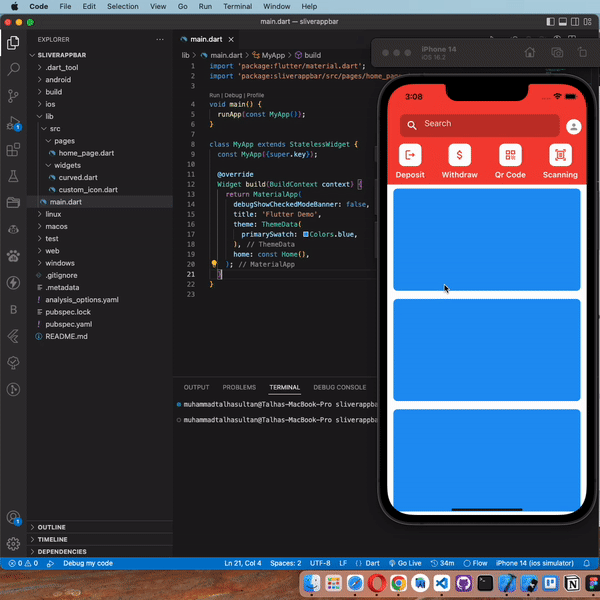Select iPhone 14 device in status bar
600x600 pixels.
[x=535, y=563]
